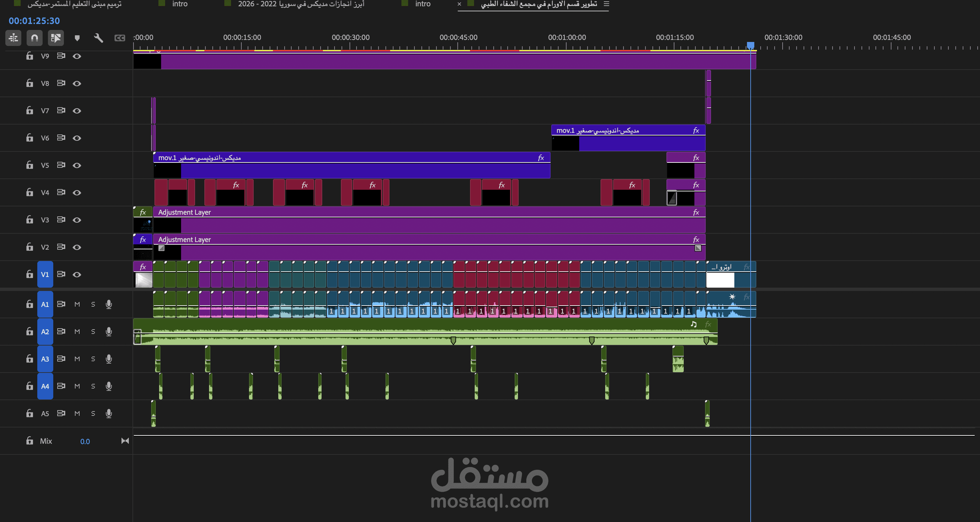Toggle V1 track targeting button
The height and width of the screenshot is (522, 980).
45,274
